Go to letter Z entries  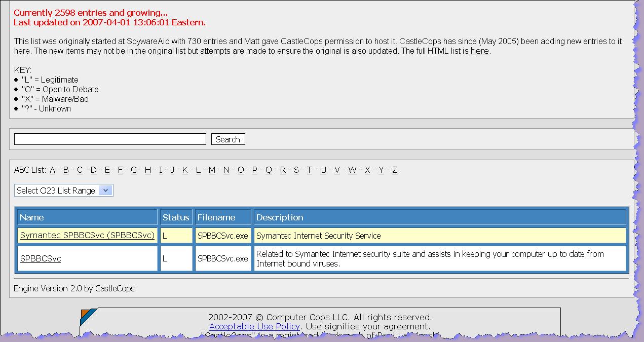click(395, 170)
